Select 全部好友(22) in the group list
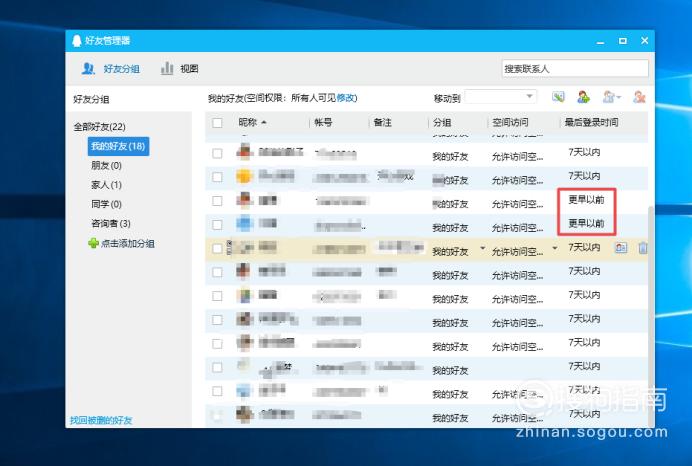Screen dimensions: 692x466 pos(99,127)
